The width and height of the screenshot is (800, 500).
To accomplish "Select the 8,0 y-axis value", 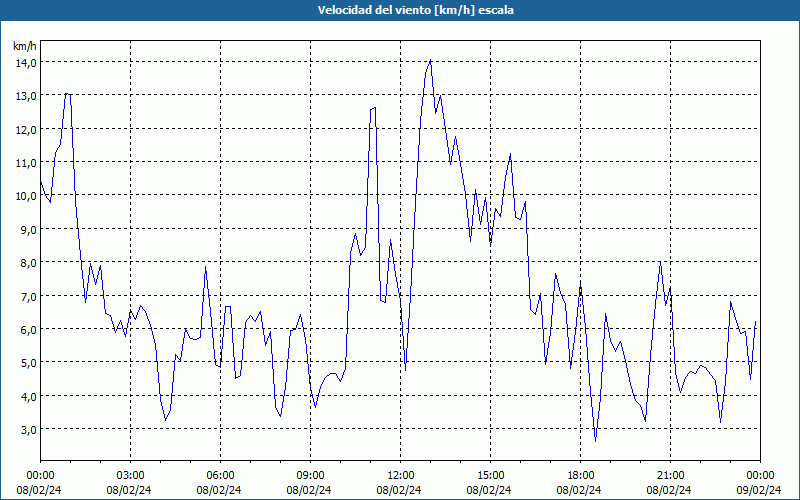I will click(29, 263).
